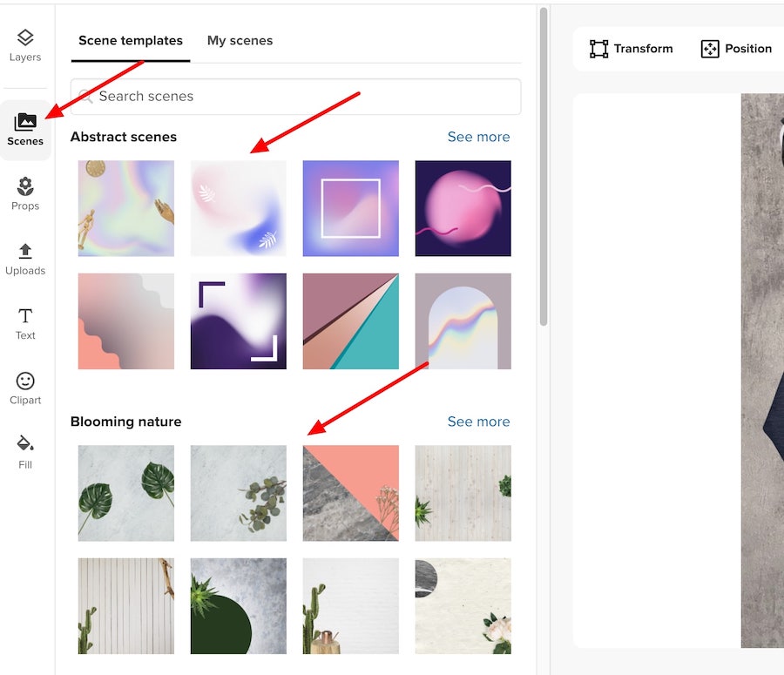784x675 pixels.
Task: Choose the purple gradient white square frame scene
Action: pyautogui.click(x=351, y=208)
